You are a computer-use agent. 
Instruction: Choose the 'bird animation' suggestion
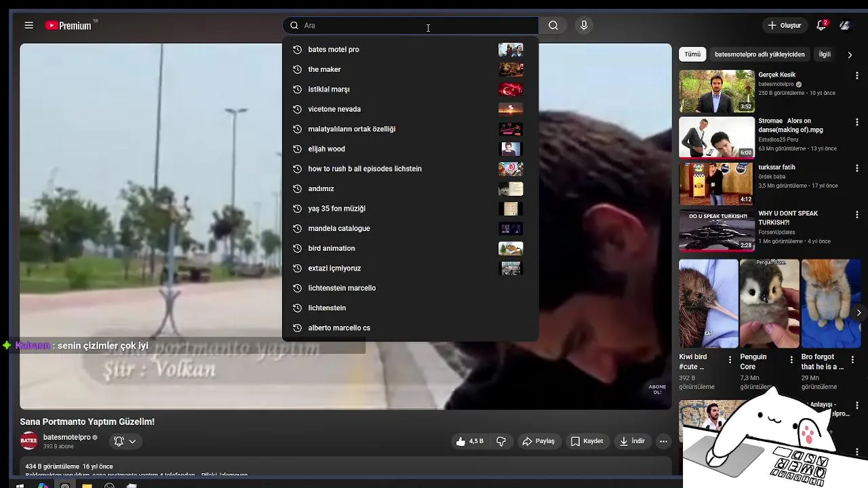410,248
